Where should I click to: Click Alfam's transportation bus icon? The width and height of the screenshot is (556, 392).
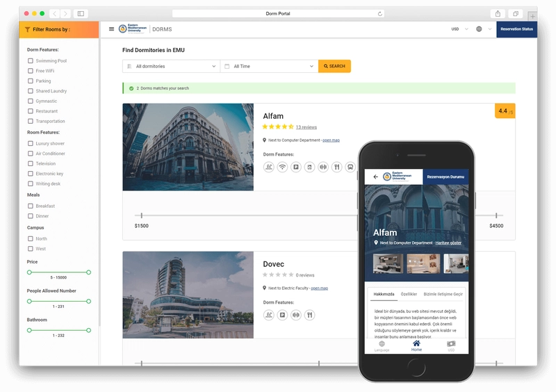click(350, 167)
